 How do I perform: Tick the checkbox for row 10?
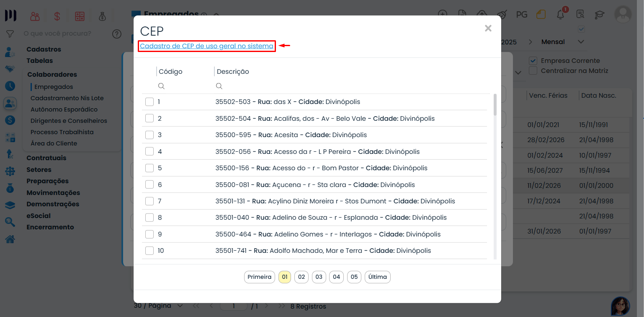[149, 251]
